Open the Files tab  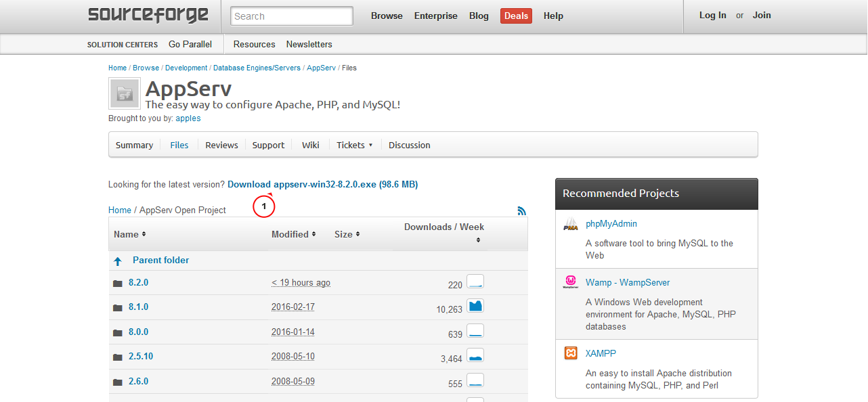[179, 145]
